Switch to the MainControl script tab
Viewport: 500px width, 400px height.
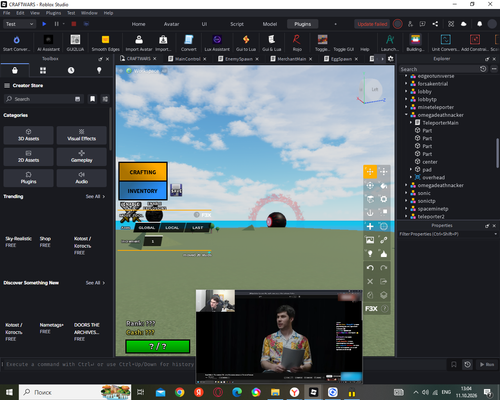187,59
